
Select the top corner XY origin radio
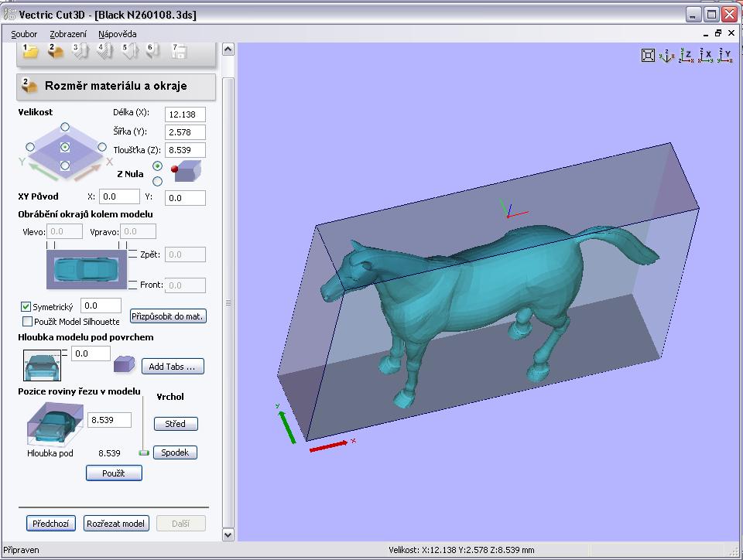pos(65,127)
